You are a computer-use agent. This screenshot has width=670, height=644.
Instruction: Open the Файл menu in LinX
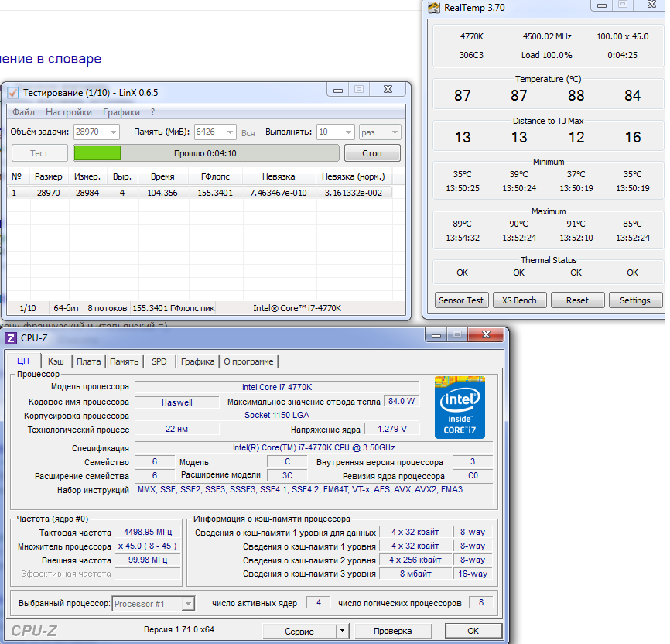23,112
